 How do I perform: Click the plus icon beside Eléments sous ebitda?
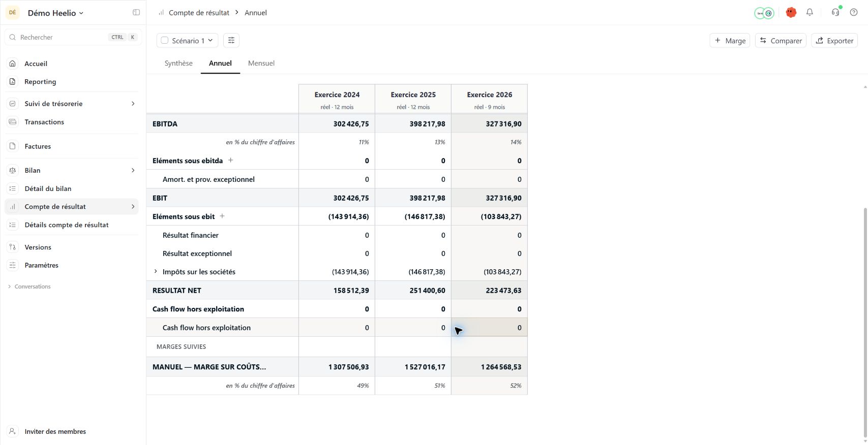click(230, 161)
